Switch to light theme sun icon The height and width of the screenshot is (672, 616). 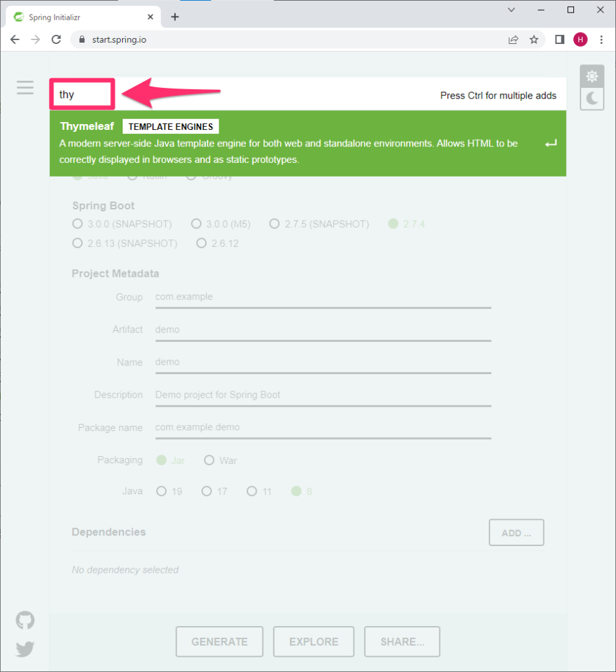[592, 76]
